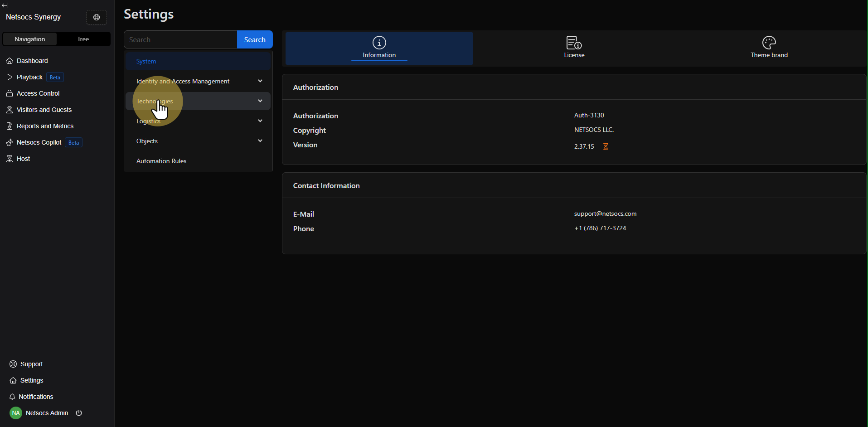Switch sidebar to Navigation view
The height and width of the screenshot is (427, 868).
click(30, 39)
